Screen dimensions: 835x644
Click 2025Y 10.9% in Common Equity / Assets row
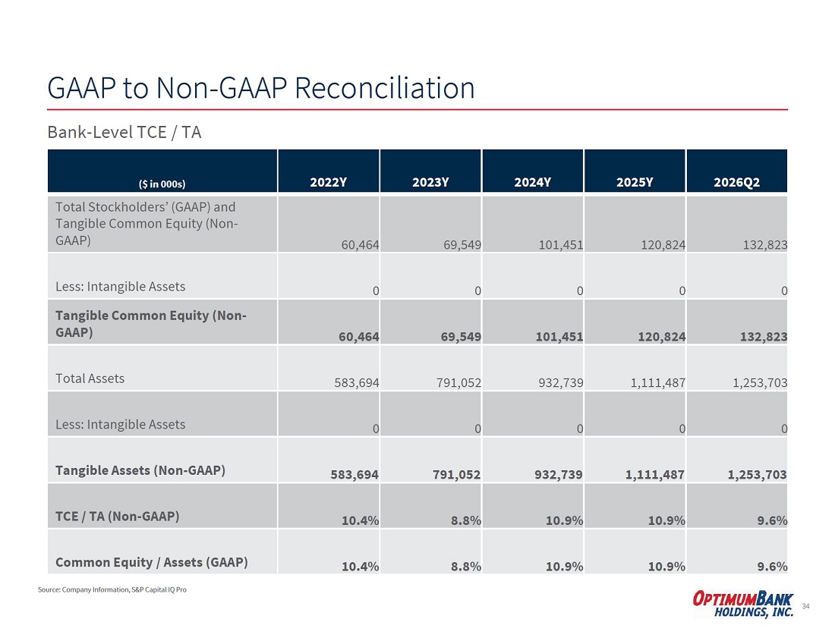(x=666, y=567)
